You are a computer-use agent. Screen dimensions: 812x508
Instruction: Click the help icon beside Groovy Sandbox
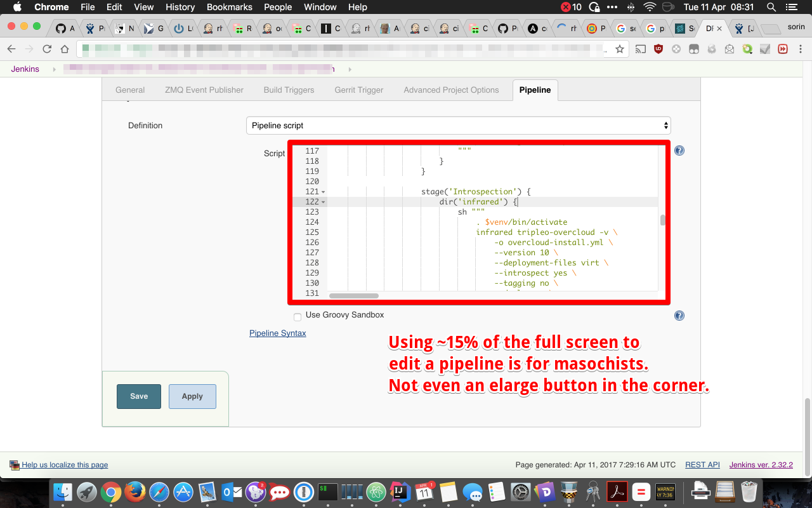coord(679,316)
